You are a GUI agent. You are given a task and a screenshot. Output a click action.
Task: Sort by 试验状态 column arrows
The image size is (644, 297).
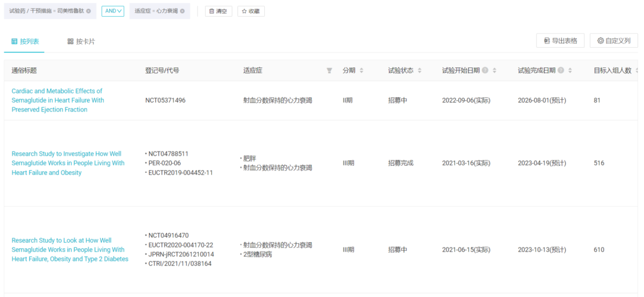[x=419, y=70]
